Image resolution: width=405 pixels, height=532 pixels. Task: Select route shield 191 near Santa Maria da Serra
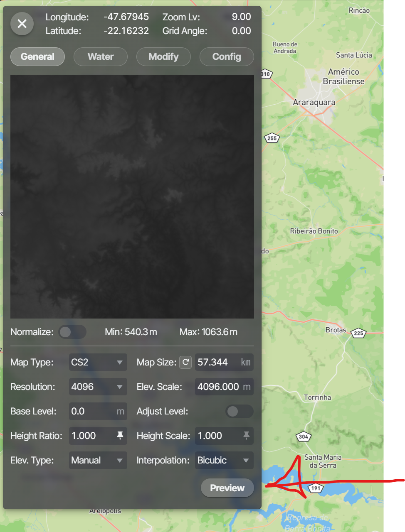point(316,488)
